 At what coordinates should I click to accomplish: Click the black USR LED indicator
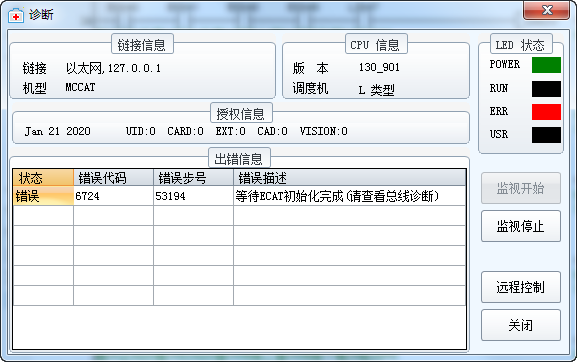point(546,135)
